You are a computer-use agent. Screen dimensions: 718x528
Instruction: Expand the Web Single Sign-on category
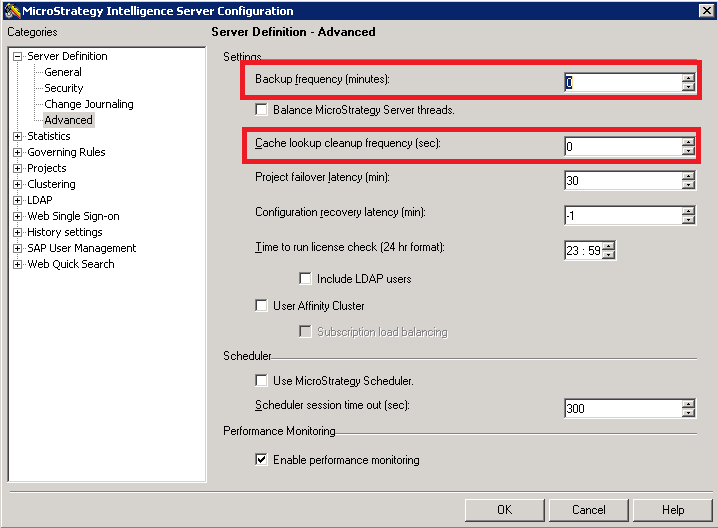(17, 217)
